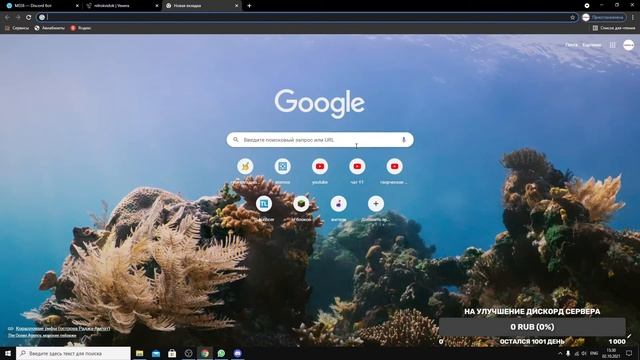
Task: Open the Картинки (Images) link
Action: [591, 45]
